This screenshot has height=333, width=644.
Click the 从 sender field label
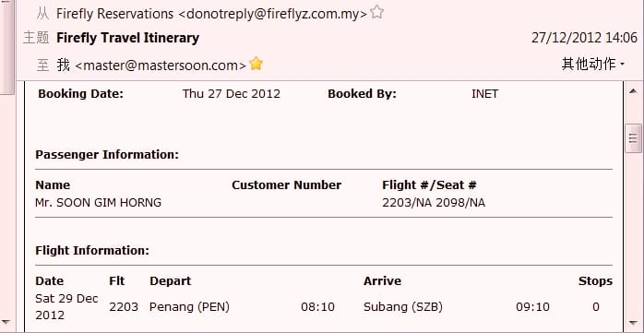42,14
